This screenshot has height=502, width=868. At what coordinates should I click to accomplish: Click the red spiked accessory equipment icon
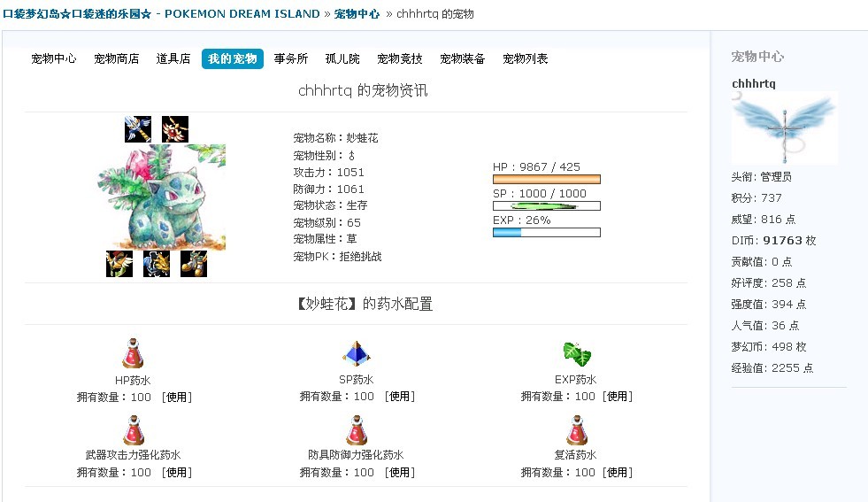(x=175, y=129)
